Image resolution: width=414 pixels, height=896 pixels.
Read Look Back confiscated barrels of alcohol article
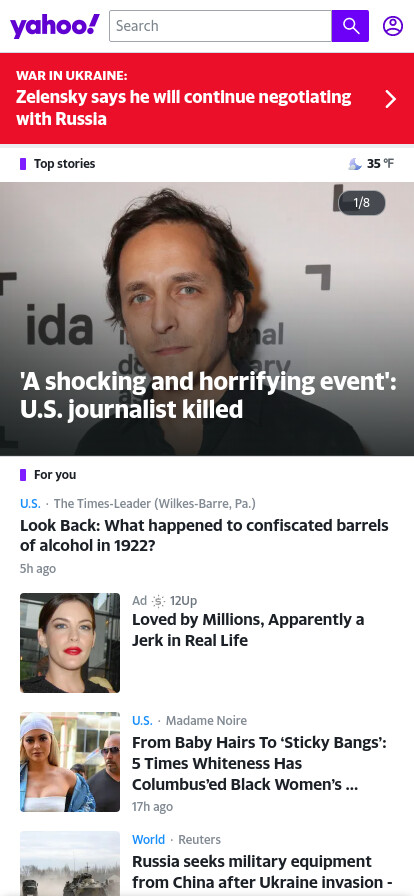coord(204,535)
